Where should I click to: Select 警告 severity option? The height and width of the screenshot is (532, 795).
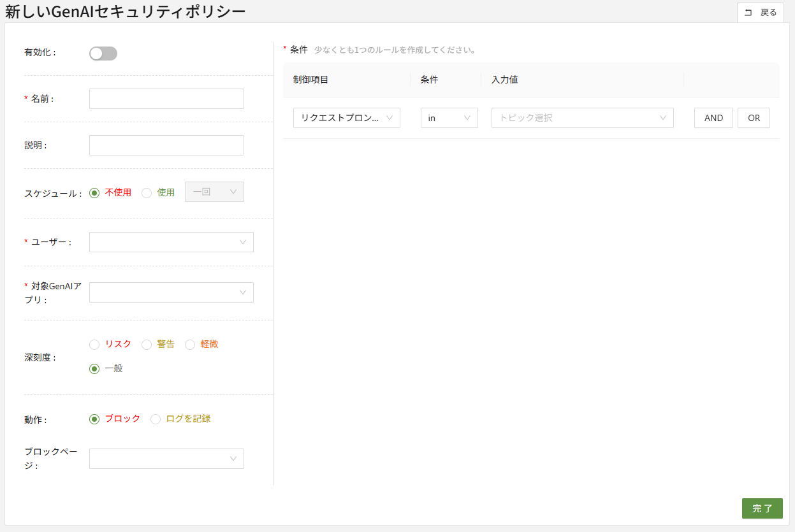pos(147,345)
